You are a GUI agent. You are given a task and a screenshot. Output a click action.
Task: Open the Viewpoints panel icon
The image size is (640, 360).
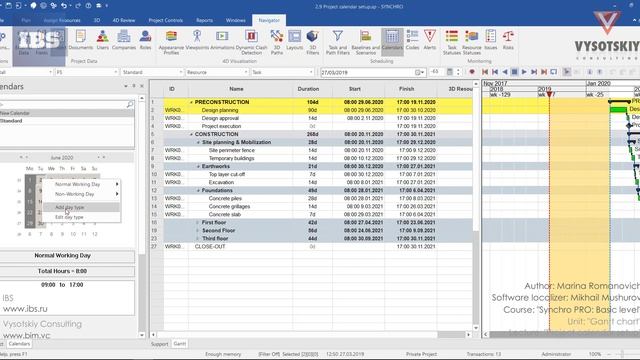click(x=197, y=40)
